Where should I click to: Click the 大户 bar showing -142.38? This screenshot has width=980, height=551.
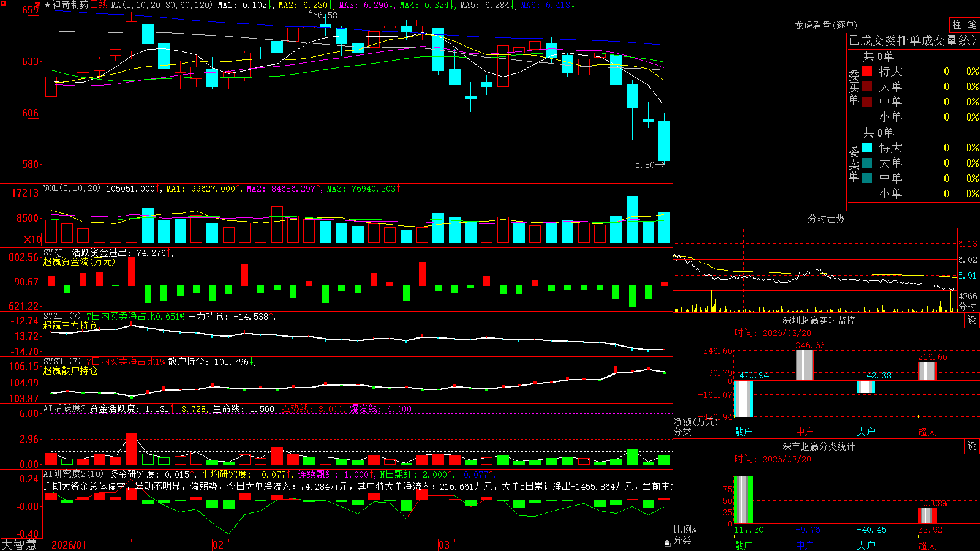point(865,387)
